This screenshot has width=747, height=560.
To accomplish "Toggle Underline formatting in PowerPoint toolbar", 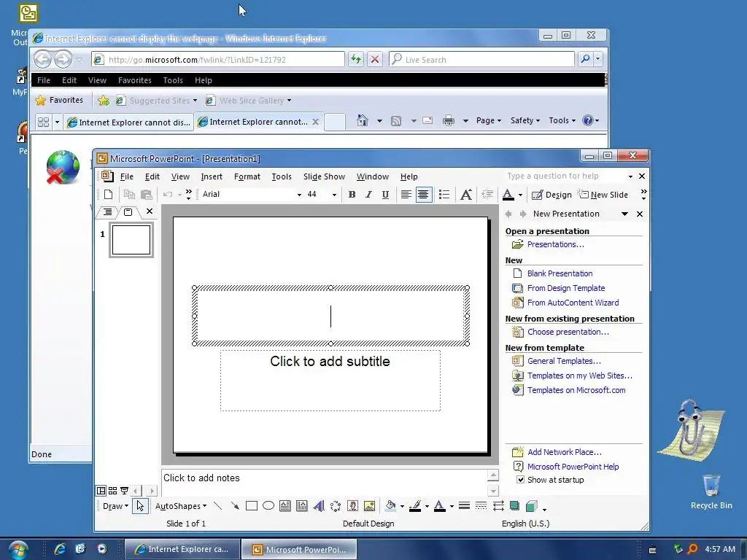I will point(385,194).
